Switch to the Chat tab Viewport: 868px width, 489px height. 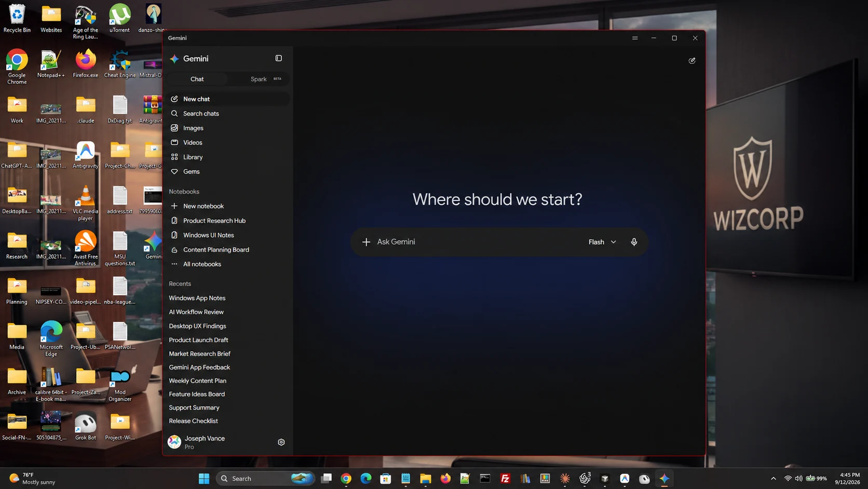(197, 79)
